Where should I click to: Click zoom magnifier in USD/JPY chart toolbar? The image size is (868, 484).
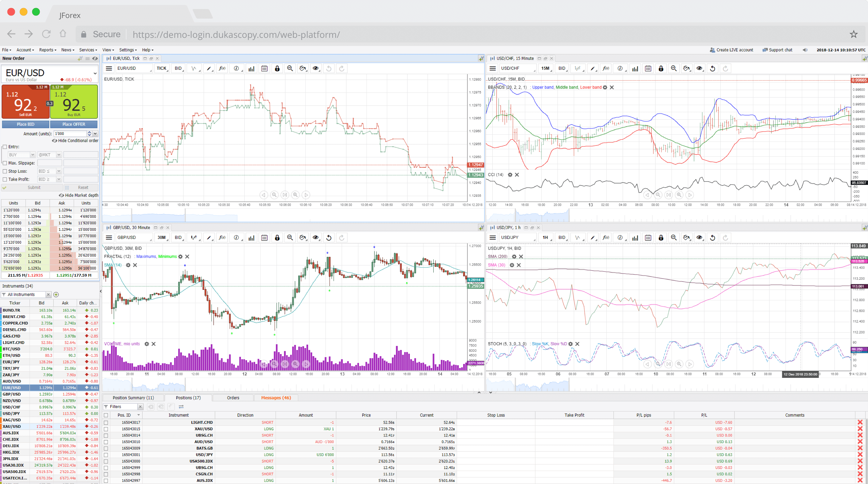click(x=674, y=238)
